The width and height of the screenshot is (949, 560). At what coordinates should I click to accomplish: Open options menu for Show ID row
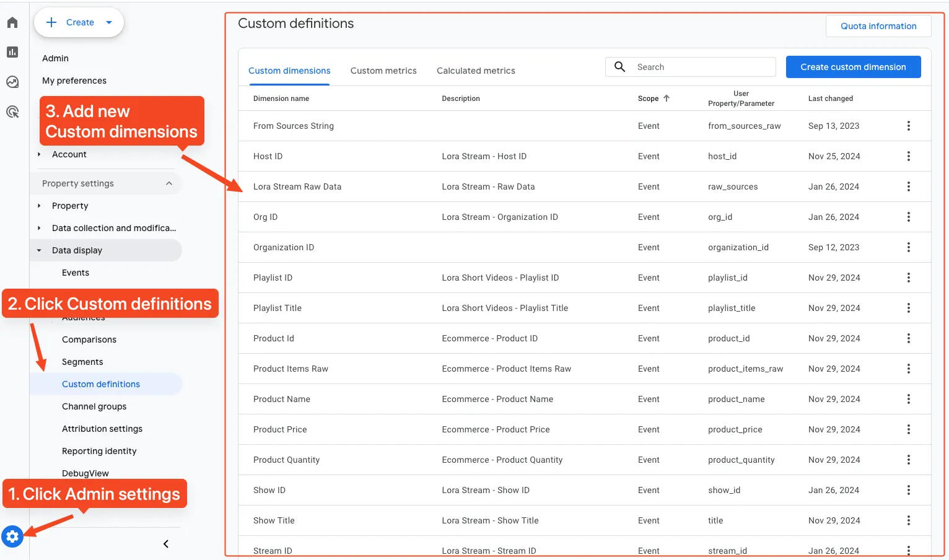coord(909,490)
